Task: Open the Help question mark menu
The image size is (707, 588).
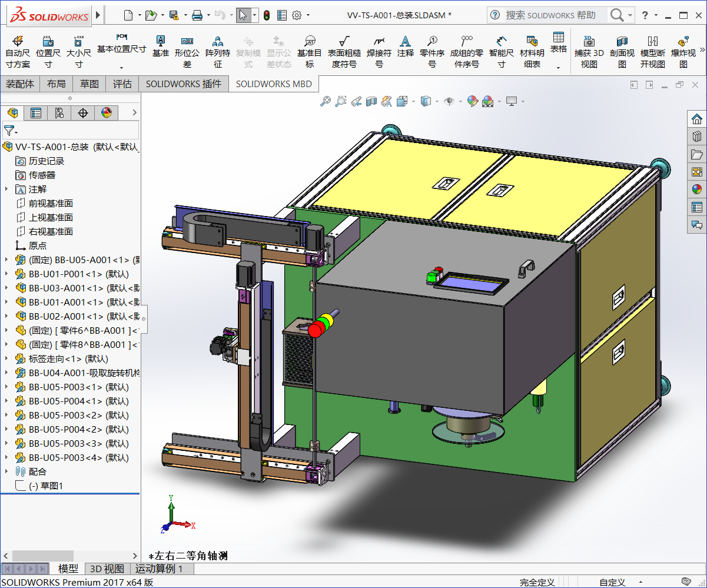Action: [645, 15]
